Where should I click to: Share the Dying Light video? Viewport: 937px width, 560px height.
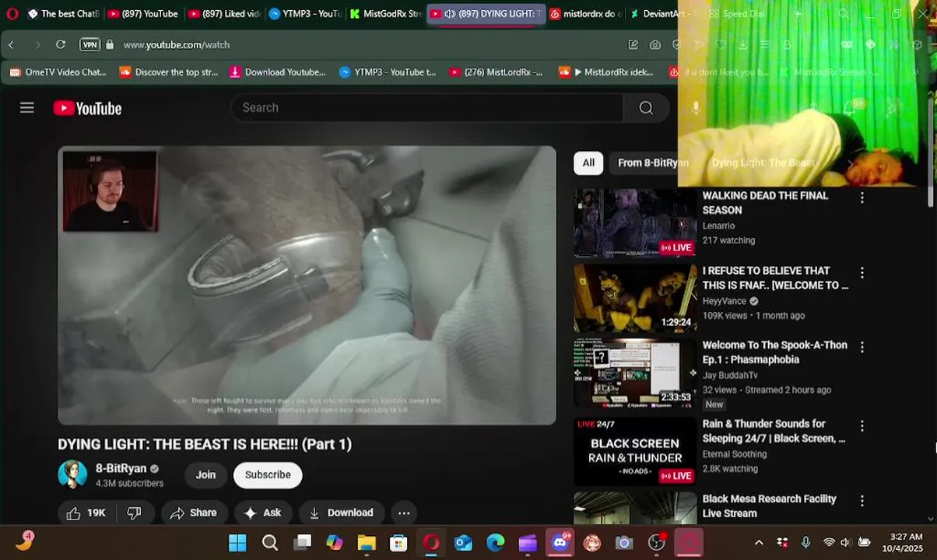[x=195, y=513]
